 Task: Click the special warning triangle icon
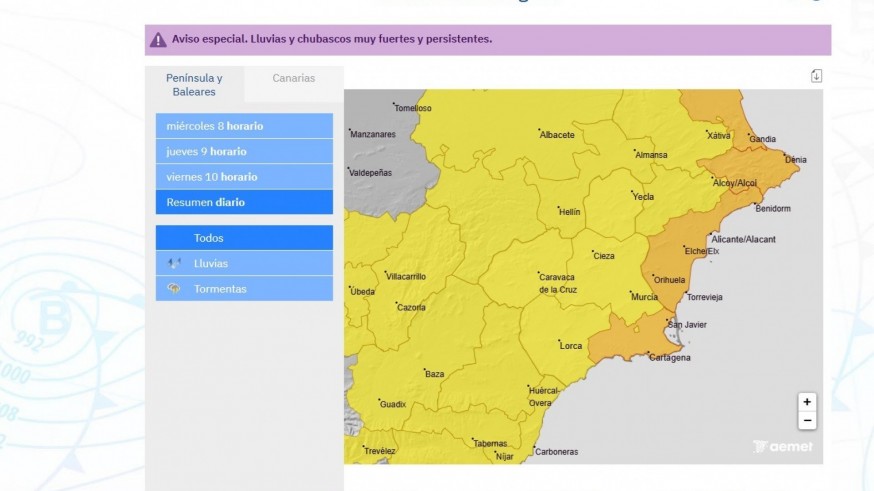coord(158,40)
